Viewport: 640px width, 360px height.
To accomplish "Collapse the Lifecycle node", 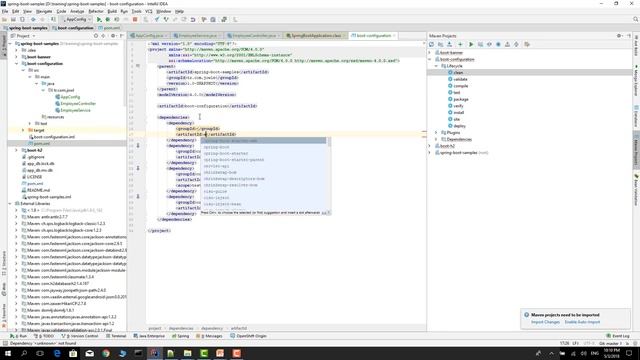I will [x=436, y=66].
